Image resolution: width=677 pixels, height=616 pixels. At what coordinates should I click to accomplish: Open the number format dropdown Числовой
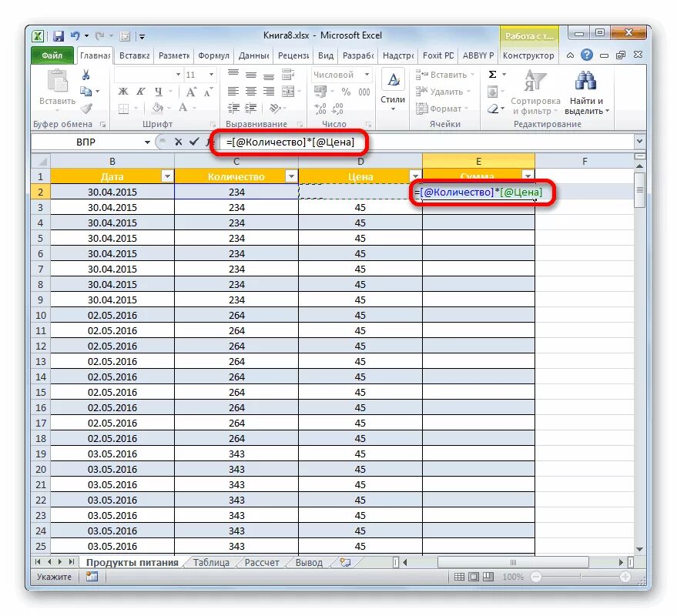coord(367,74)
